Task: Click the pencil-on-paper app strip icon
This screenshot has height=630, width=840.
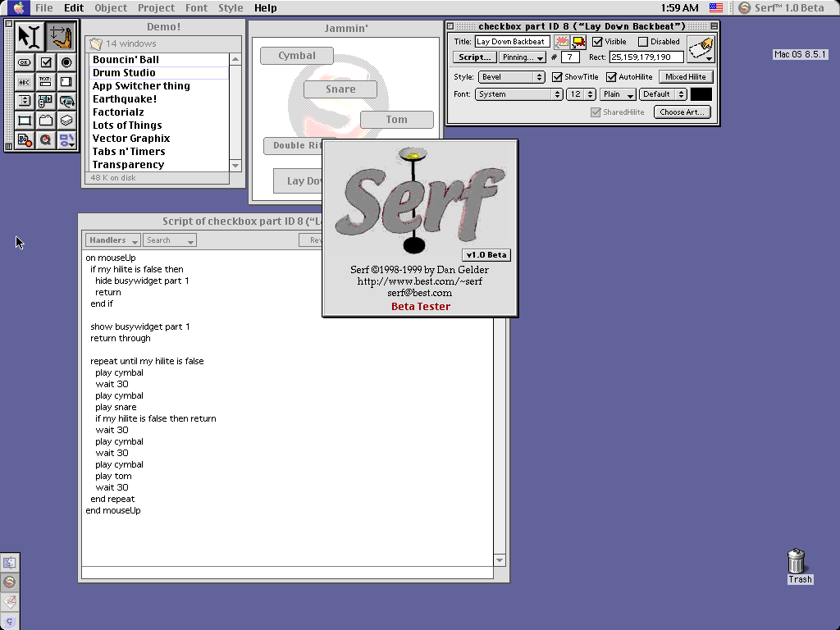Action: click(10, 601)
